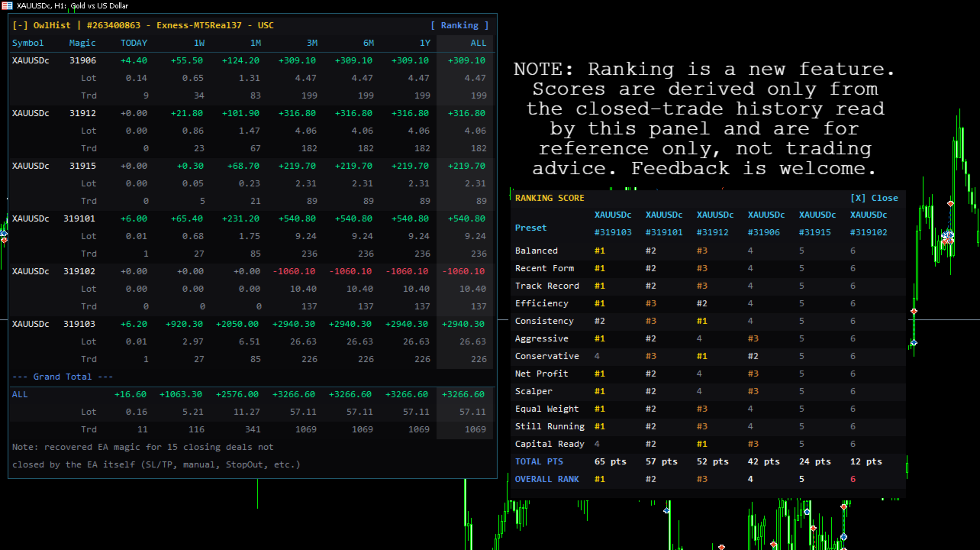
Task: Select the TODAY column header
Action: 134,43
